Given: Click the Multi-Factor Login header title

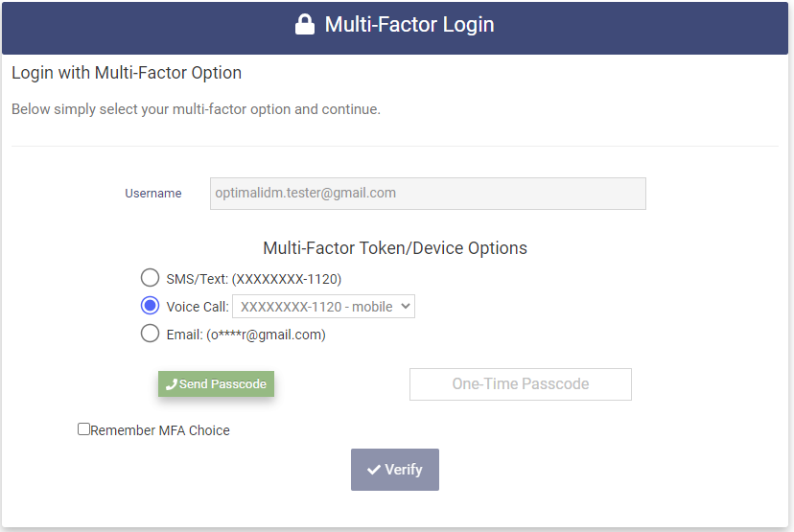Looking at the screenshot, I should pos(409,25).
